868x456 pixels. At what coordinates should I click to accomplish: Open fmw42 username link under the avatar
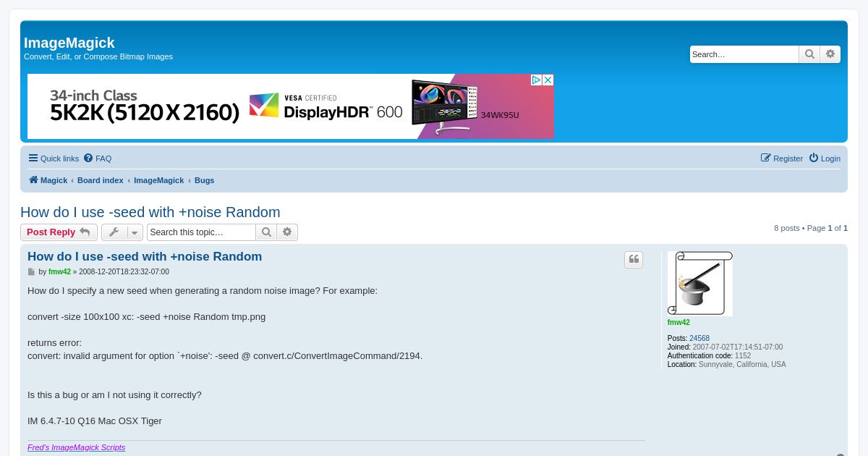tap(678, 323)
